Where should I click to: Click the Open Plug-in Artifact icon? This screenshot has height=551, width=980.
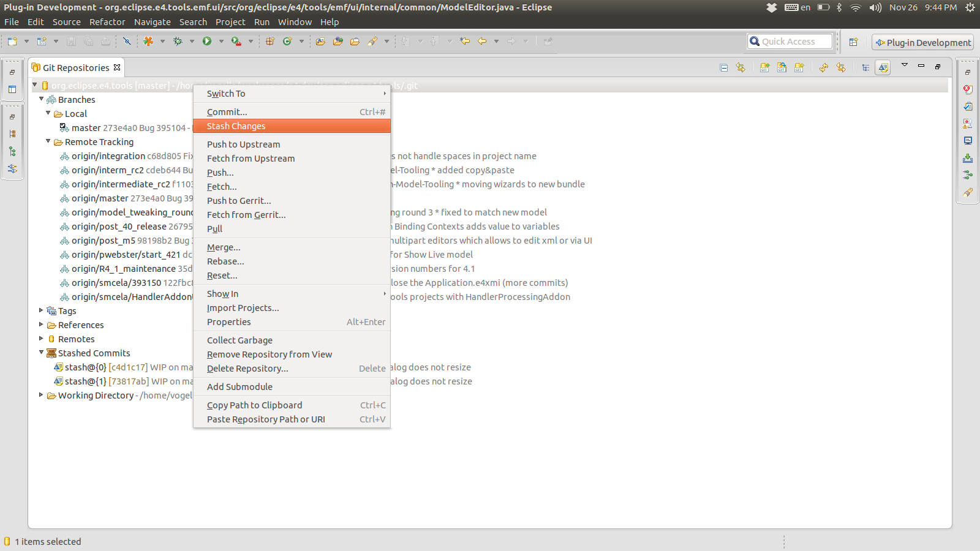[320, 41]
